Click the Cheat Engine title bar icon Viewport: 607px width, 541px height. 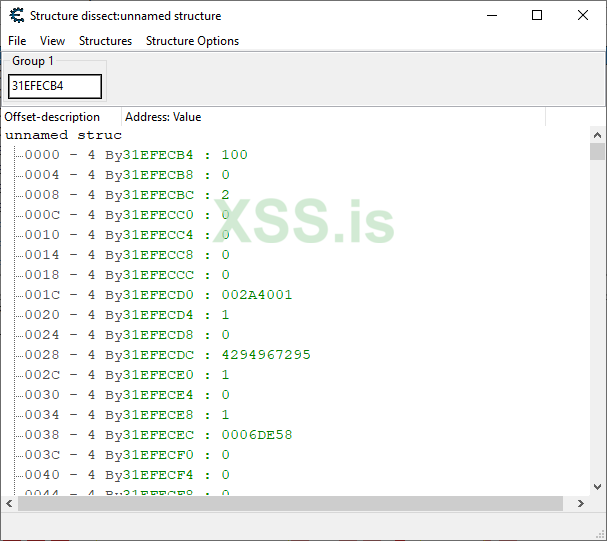point(17,15)
